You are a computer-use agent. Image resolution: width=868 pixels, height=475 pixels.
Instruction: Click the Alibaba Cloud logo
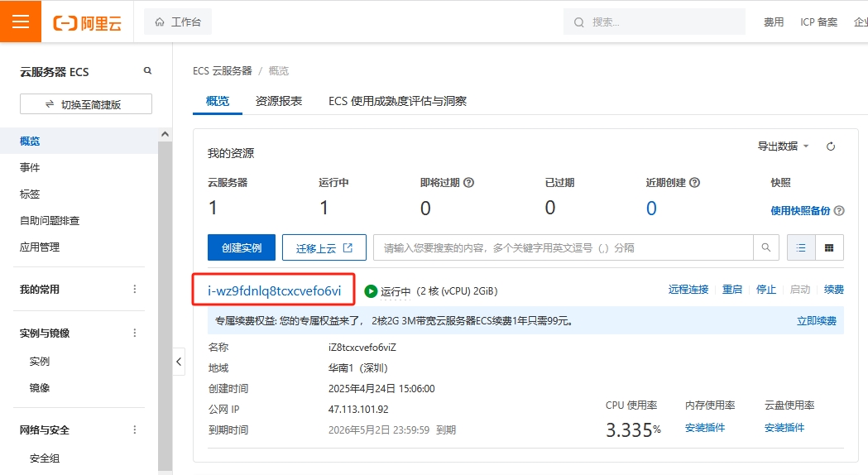pyautogui.click(x=87, y=22)
